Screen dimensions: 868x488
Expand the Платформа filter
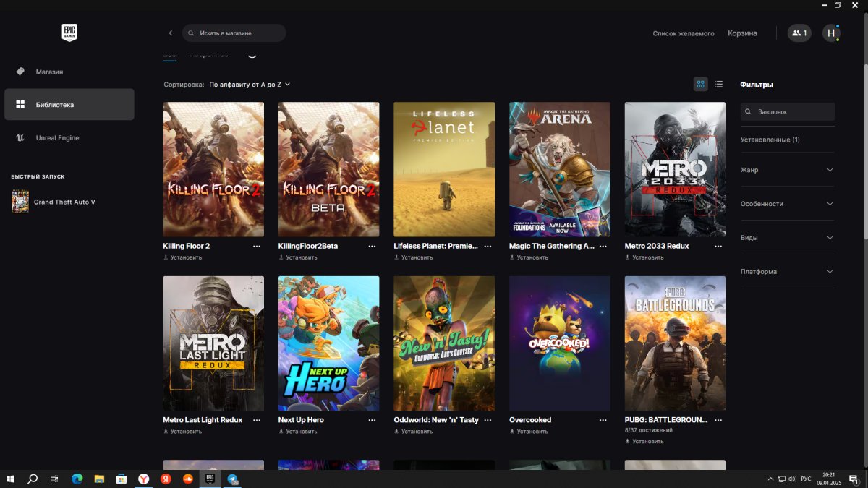click(787, 272)
